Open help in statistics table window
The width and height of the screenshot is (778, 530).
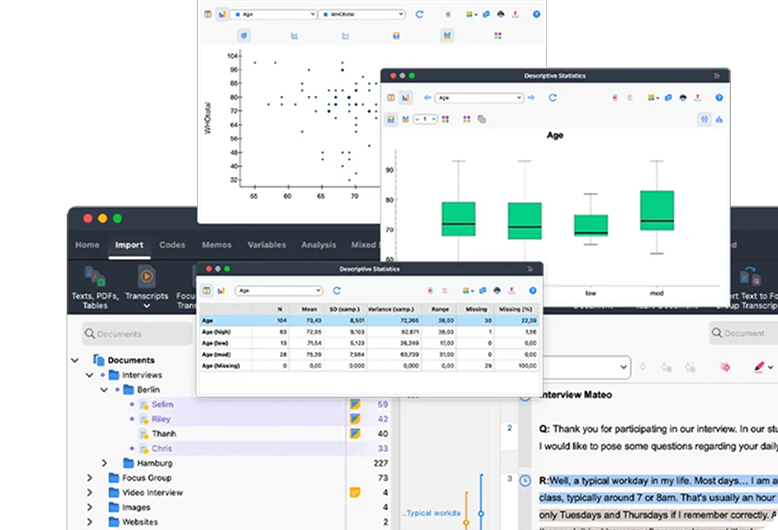[x=532, y=290]
